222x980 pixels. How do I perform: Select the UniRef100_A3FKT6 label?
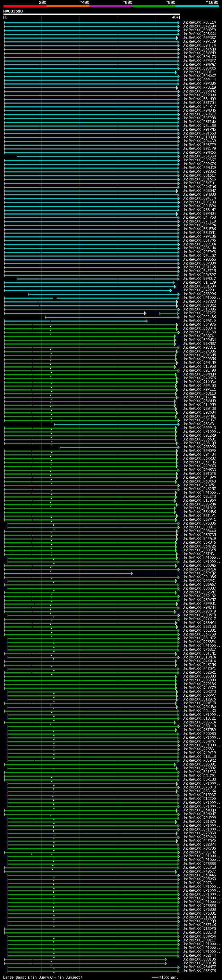coord(199,971)
